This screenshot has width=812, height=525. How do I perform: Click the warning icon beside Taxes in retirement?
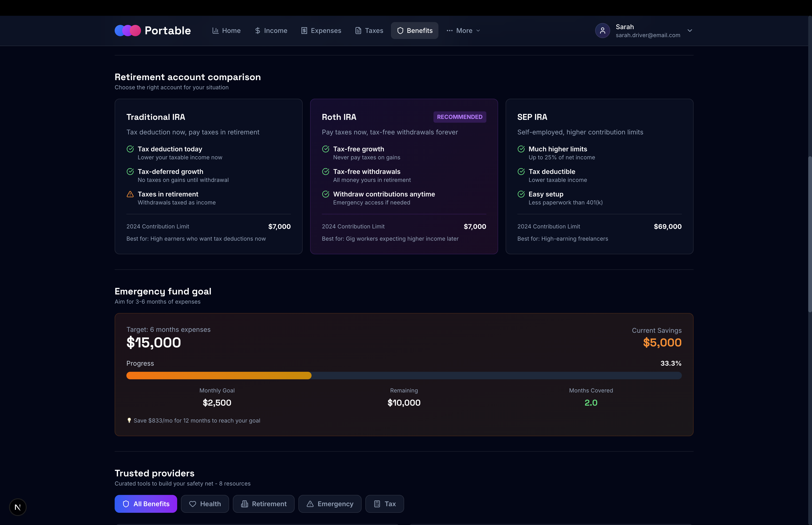pyautogui.click(x=130, y=194)
